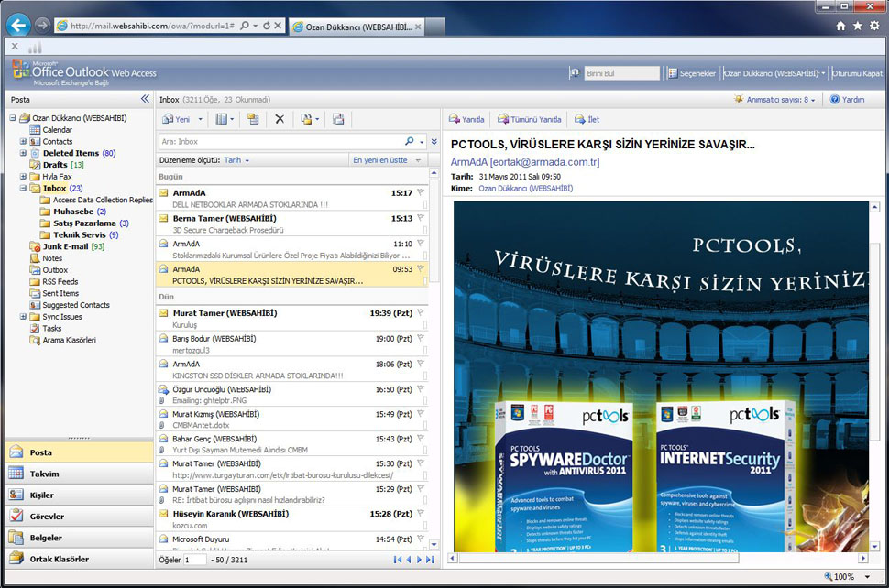Click the check messages toolbar icon
This screenshot has height=588, width=889.
[338, 119]
